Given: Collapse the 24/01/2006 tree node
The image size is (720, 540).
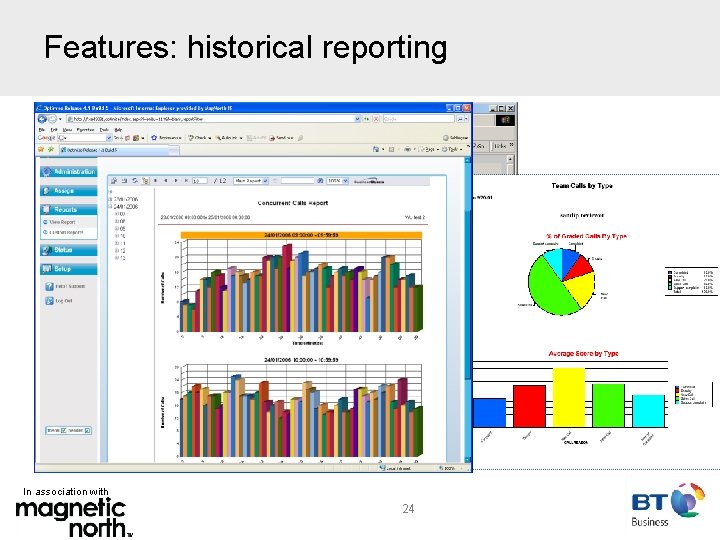Looking at the screenshot, I should [110, 207].
